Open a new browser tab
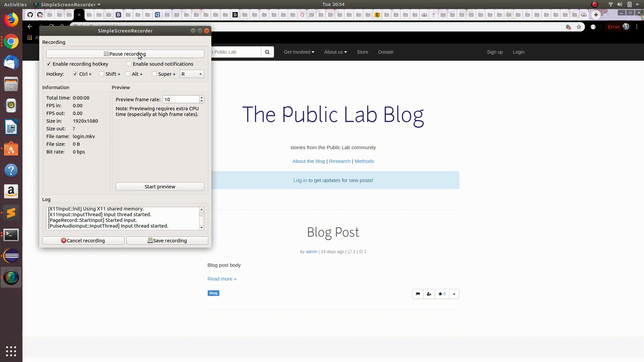The height and width of the screenshot is (362, 644). pos(596,14)
